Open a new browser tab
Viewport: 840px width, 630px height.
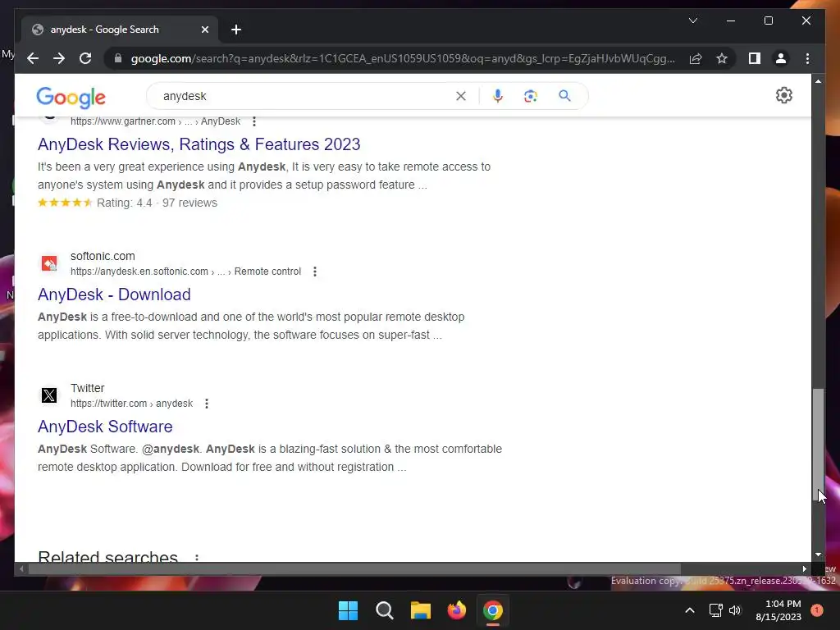pyautogui.click(x=236, y=30)
